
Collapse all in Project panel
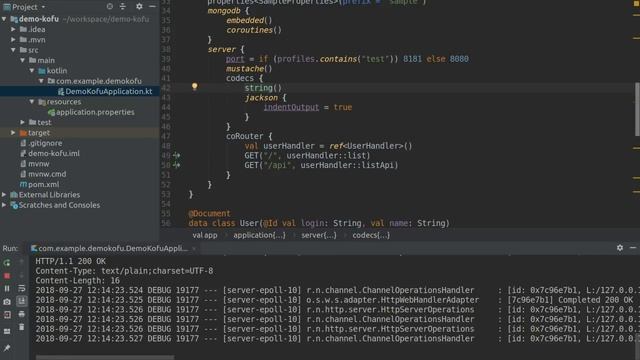click(x=123, y=7)
